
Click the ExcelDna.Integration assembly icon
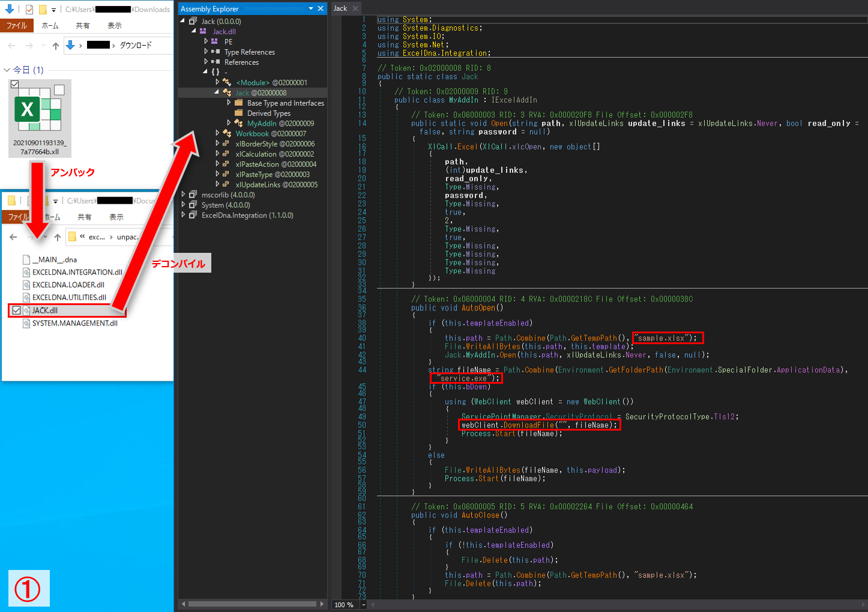tap(193, 215)
